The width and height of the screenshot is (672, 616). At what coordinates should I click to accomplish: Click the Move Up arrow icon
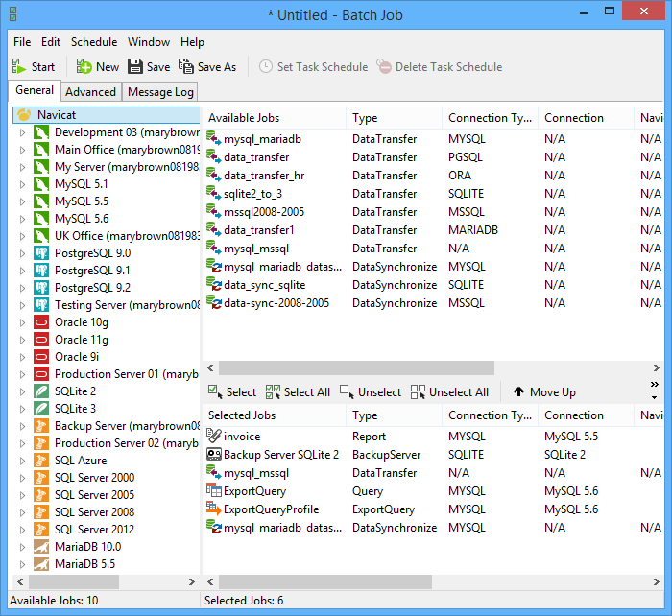pos(518,391)
